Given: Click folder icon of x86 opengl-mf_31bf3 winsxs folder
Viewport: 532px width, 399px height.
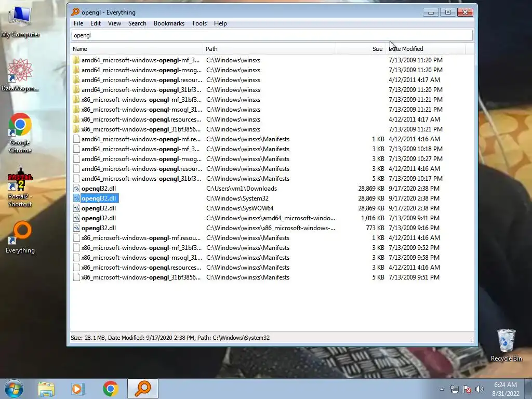Looking at the screenshot, I should click(76, 100).
